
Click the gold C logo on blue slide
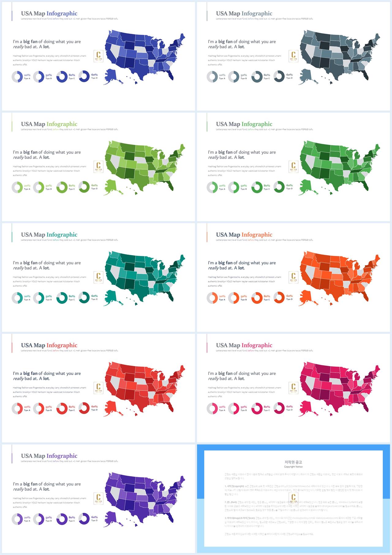pos(98,55)
